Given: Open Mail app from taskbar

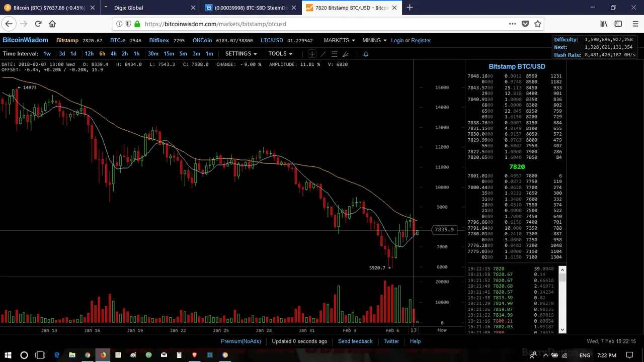Looking at the screenshot, I should (x=164, y=355).
